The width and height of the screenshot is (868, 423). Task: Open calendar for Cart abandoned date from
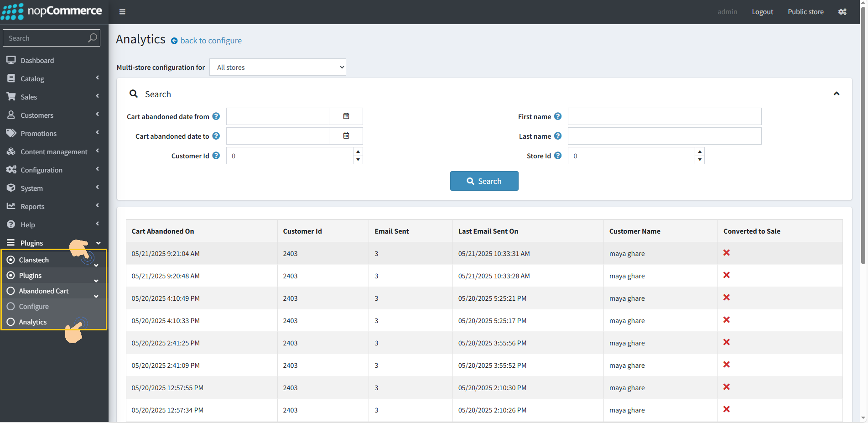tap(346, 116)
